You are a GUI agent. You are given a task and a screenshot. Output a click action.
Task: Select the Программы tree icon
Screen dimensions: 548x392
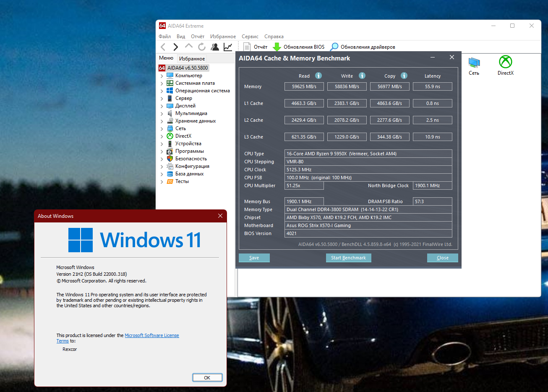tap(170, 151)
